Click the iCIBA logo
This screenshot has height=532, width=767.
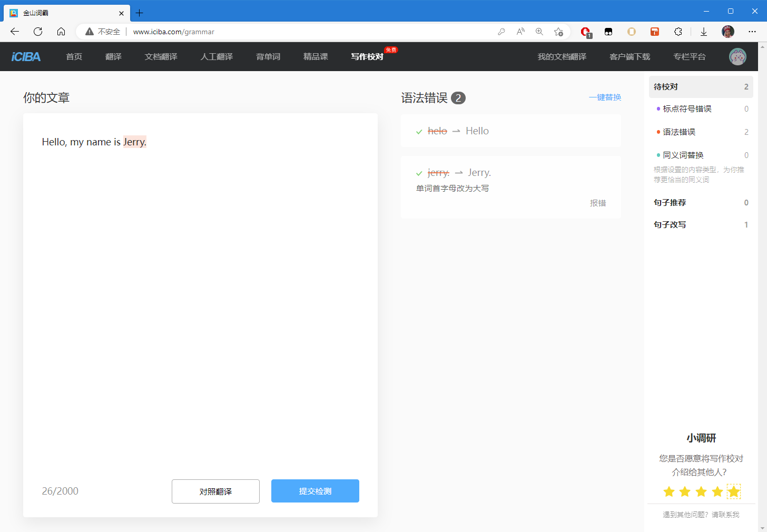click(26, 57)
